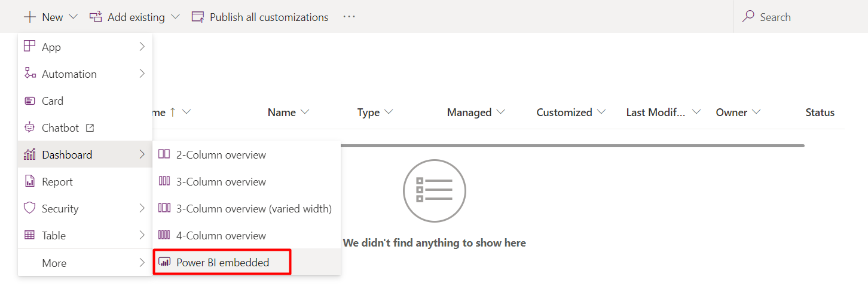Image resolution: width=868 pixels, height=307 pixels.
Task: Click Publish all customizations
Action: pos(260,17)
